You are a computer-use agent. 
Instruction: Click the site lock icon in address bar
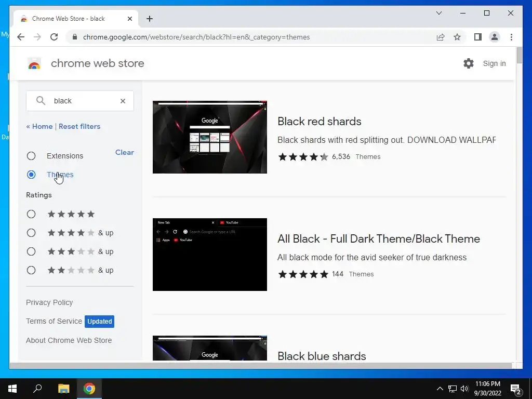pos(75,37)
